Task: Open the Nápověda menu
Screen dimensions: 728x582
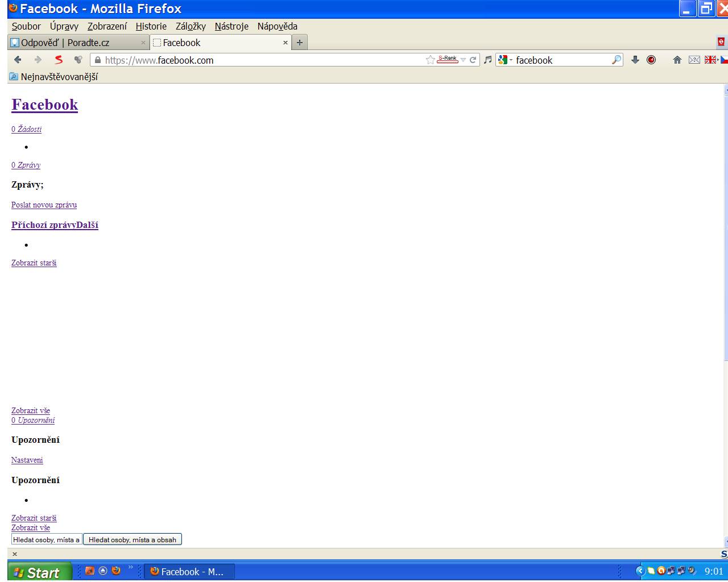Action: (x=278, y=26)
